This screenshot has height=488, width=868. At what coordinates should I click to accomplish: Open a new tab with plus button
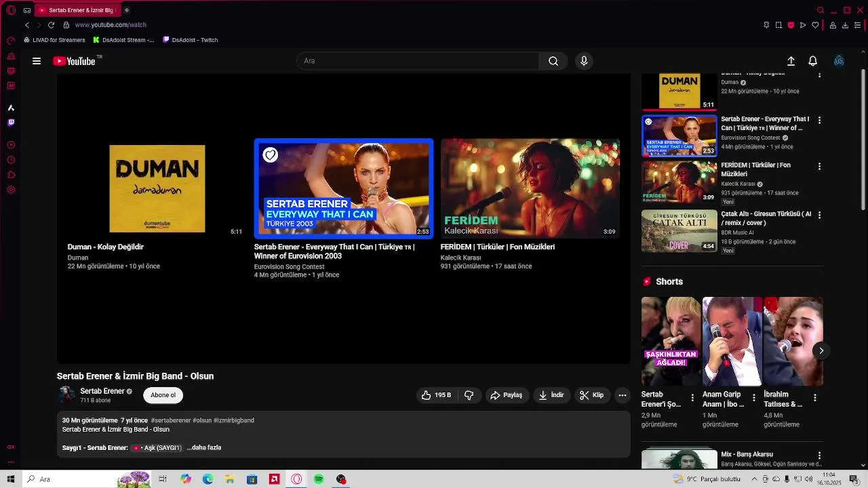(x=127, y=10)
